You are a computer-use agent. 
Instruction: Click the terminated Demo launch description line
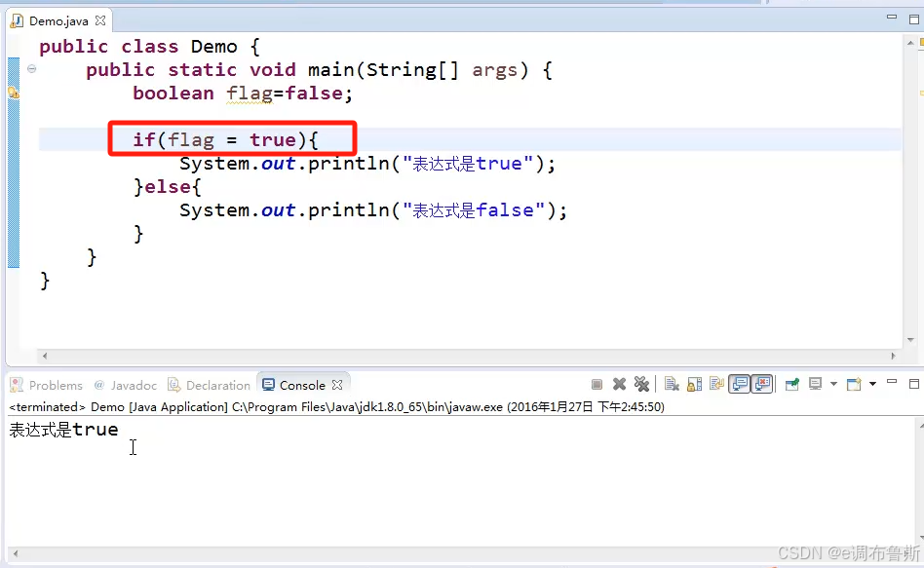tap(336, 407)
